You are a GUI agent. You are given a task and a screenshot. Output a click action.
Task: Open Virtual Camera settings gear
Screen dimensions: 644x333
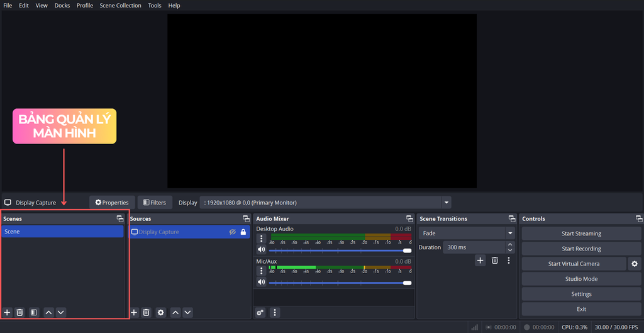tap(635, 264)
